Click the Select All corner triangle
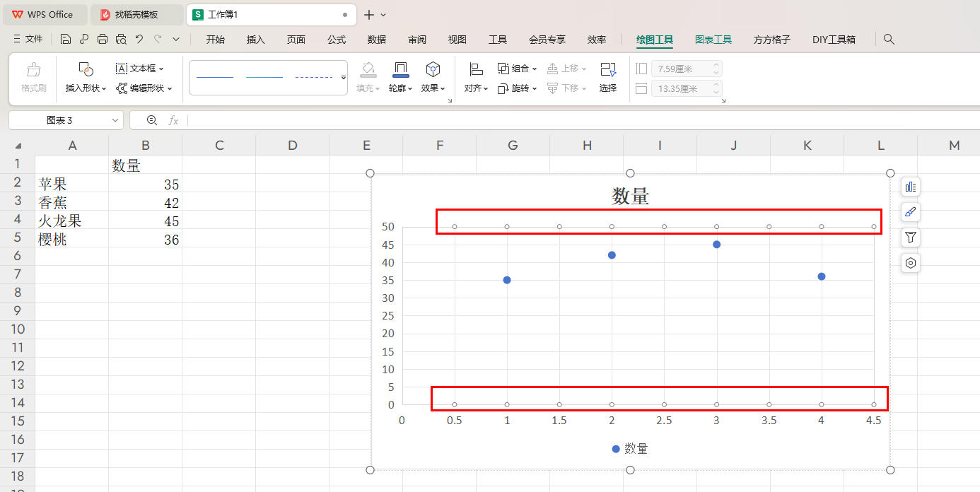 (x=18, y=146)
